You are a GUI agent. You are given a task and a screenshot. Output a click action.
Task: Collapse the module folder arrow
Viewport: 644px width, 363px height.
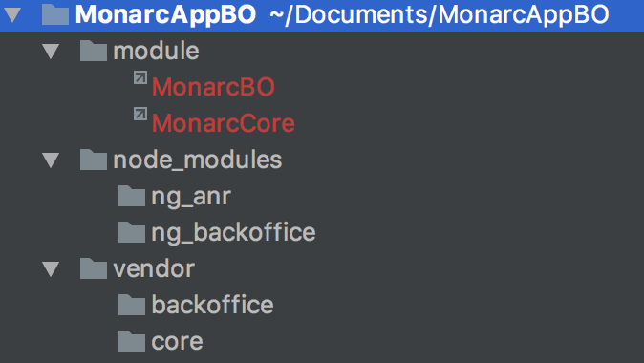point(51,52)
